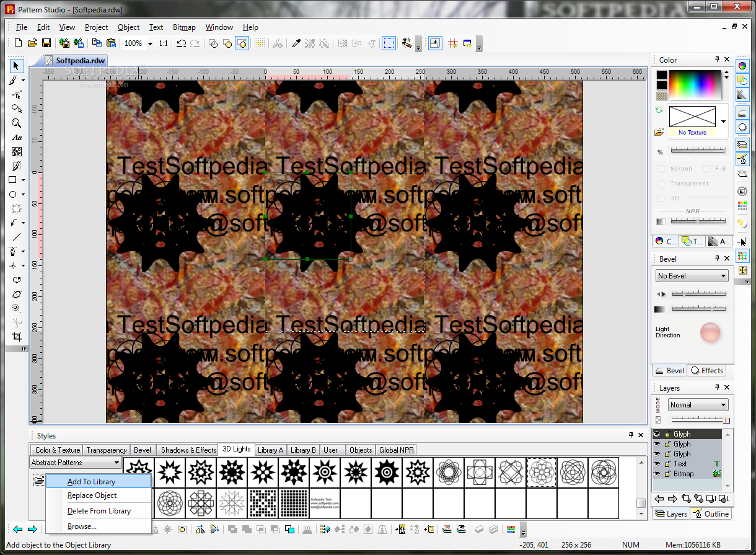The height and width of the screenshot is (555, 756).
Task: Check the F-B checkbox
Action: click(706, 169)
